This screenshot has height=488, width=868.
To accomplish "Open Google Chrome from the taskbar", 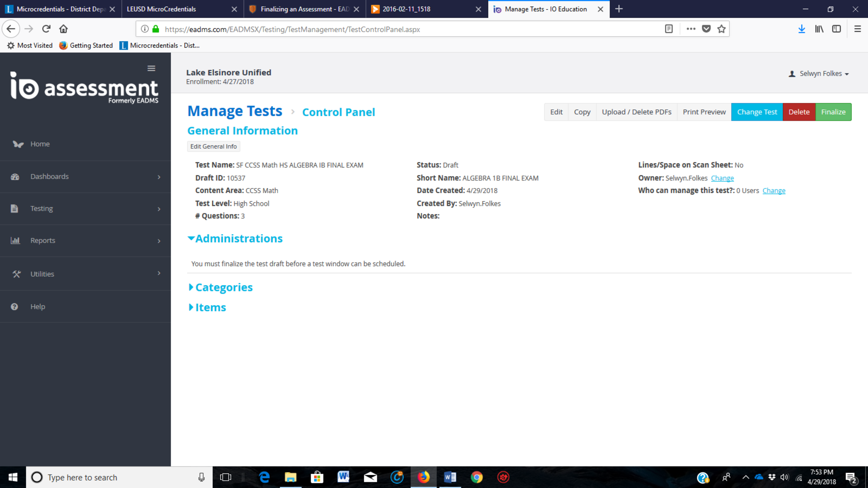I will pos(477,477).
